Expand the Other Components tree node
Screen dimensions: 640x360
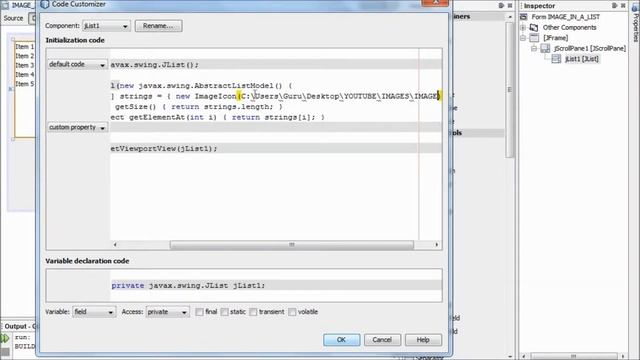(523, 28)
